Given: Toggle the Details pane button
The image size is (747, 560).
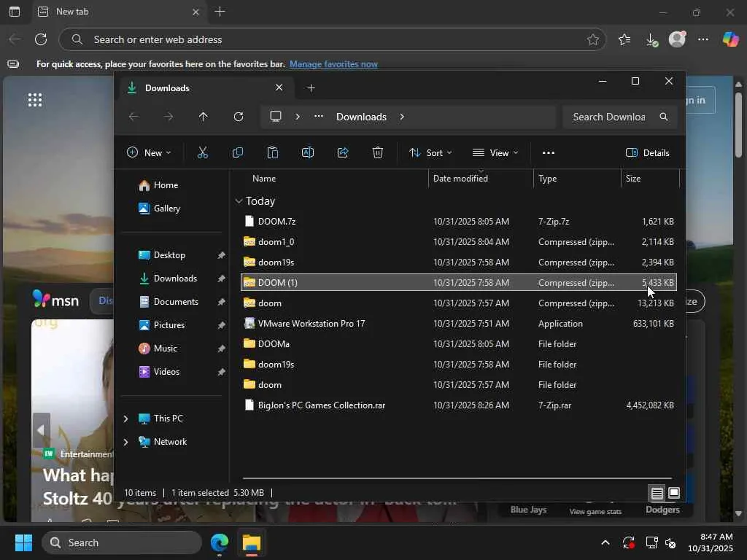Looking at the screenshot, I should click(648, 153).
